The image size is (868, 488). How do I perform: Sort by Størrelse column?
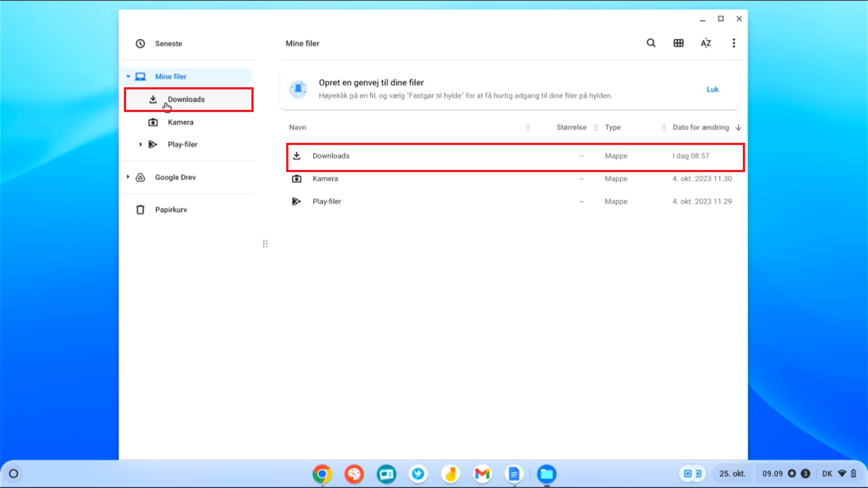pos(571,127)
